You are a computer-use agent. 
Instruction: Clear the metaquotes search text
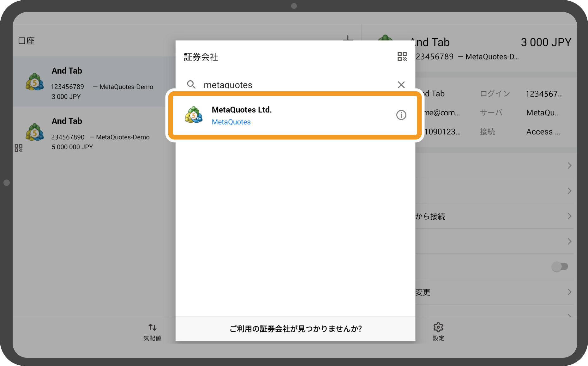(x=401, y=85)
